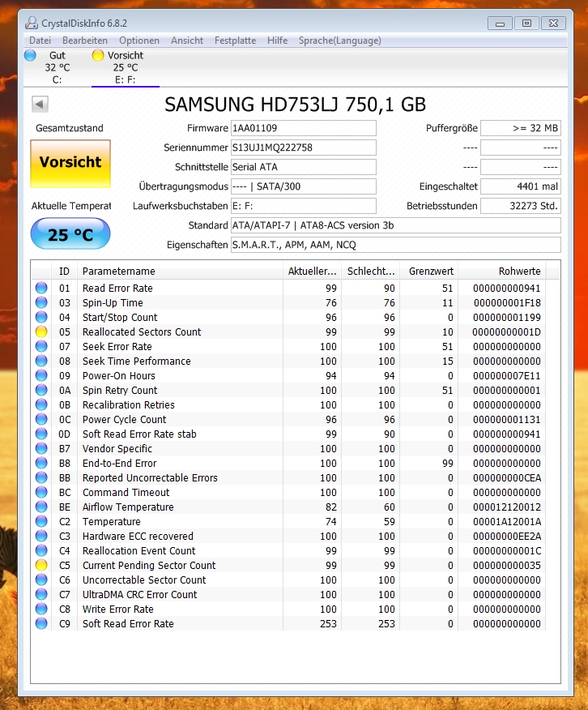Click the yellow Vorsicht status icon in drive bar
588x710 pixels.
point(98,55)
